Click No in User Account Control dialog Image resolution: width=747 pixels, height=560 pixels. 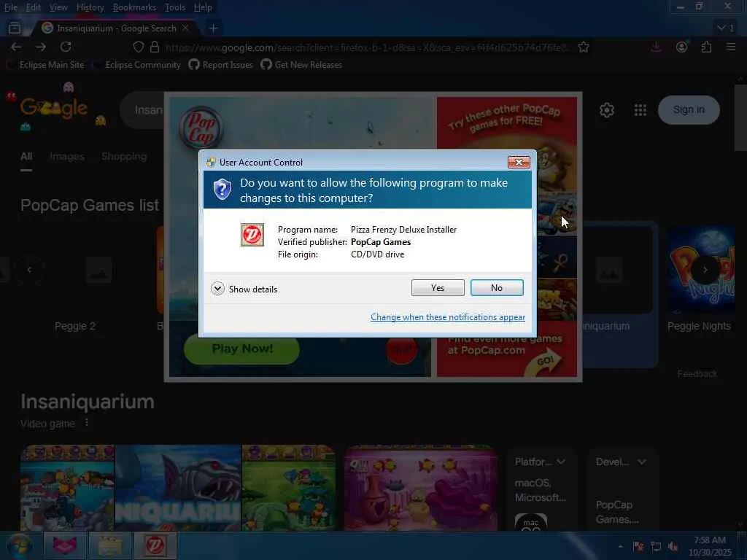pos(496,287)
